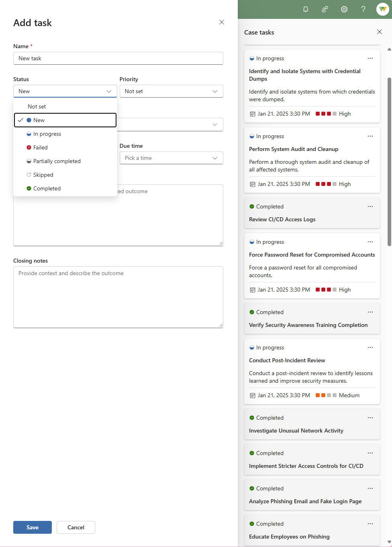Open the user account avatar

[382, 9]
